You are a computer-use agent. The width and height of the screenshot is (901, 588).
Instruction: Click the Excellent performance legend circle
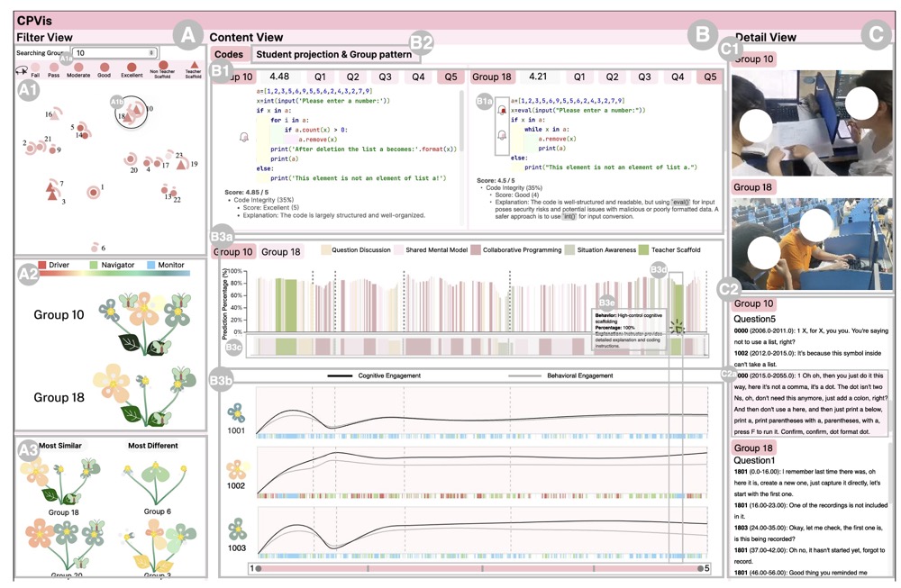pyautogui.click(x=132, y=68)
